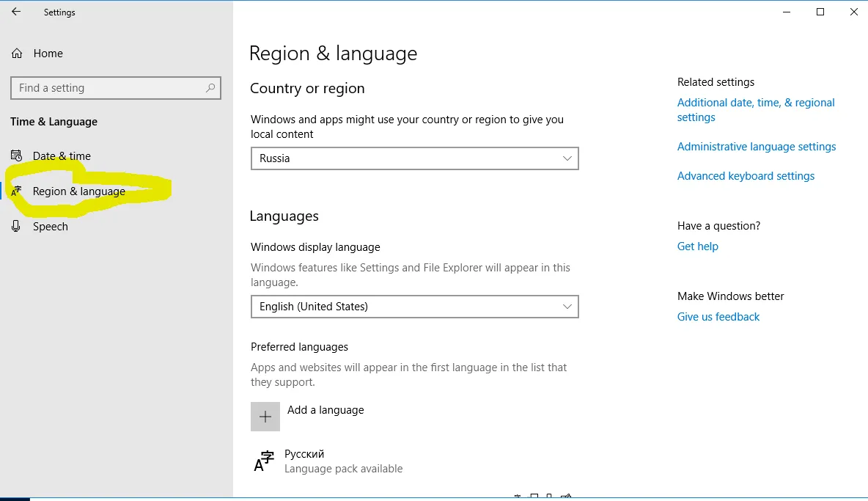Click the Related settings heading
The width and height of the screenshot is (868, 501).
coord(716,82)
